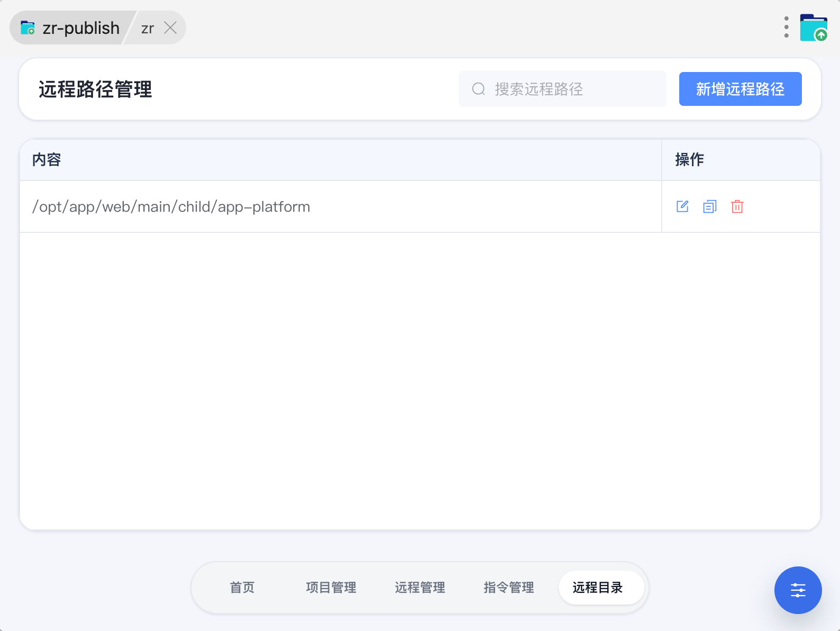
Task: Click the 新增远程路径 button
Action: (740, 89)
